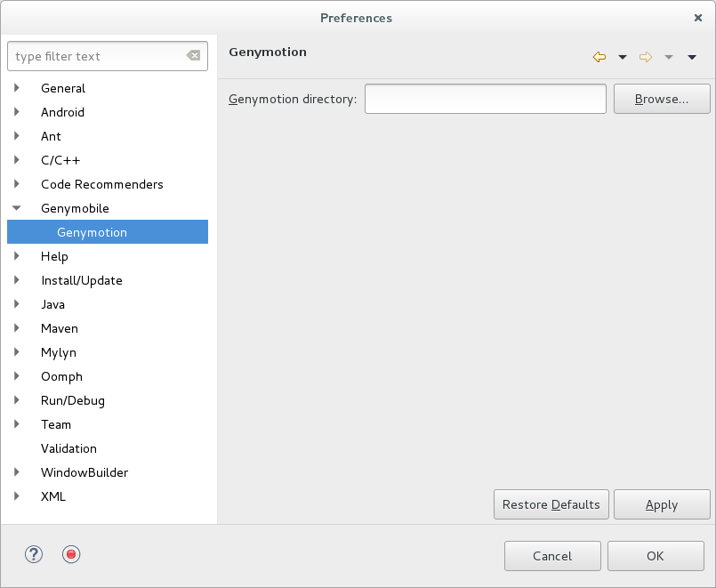Expand the Help tree node
The height and width of the screenshot is (588, 716).
(17, 256)
